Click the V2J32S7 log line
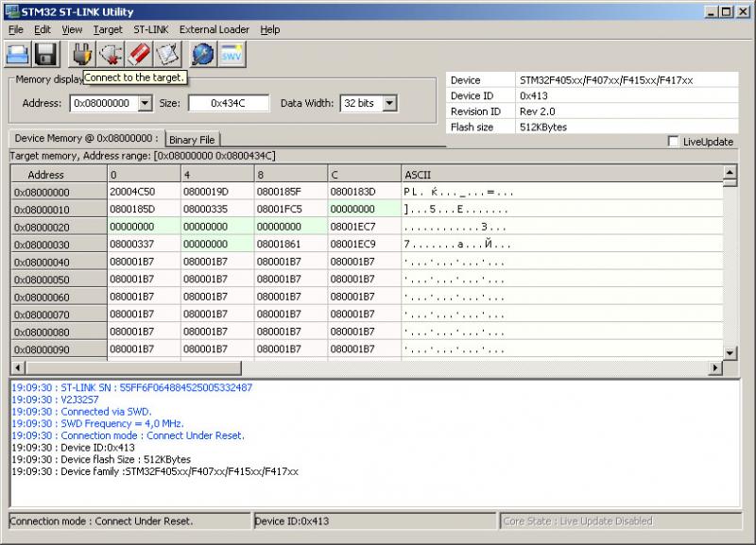The width and height of the screenshot is (756, 545). 55,400
